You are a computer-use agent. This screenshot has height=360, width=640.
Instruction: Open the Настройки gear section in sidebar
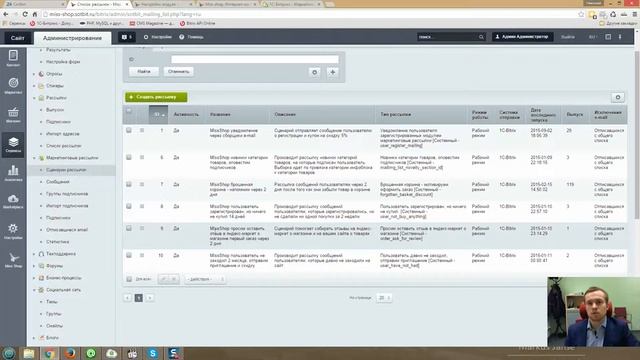[x=13, y=231]
